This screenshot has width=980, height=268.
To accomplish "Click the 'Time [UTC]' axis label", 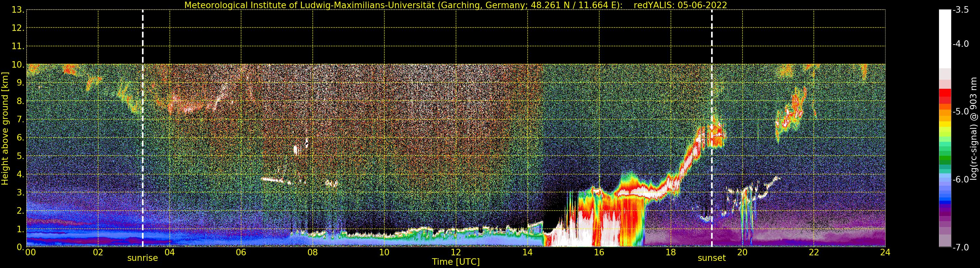I will (456, 262).
